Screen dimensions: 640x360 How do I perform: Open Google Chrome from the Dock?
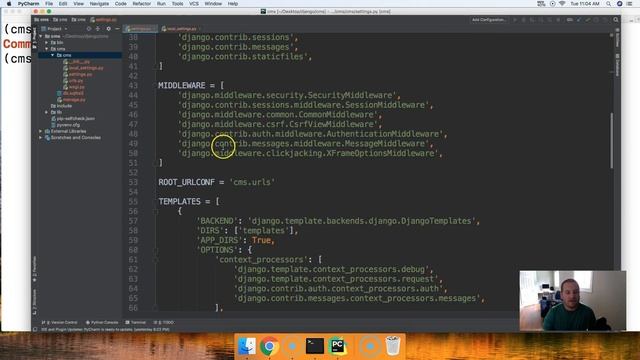click(269, 346)
